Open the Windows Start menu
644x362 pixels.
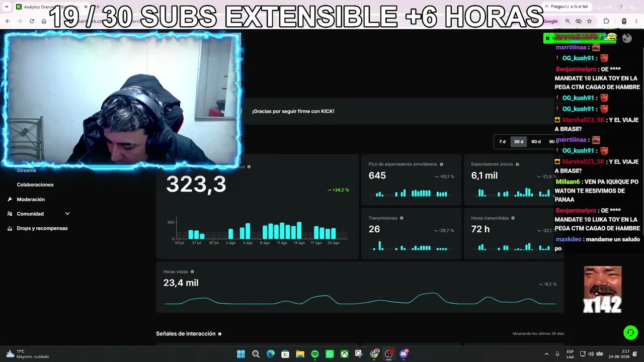pyautogui.click(x=240, y=354)
